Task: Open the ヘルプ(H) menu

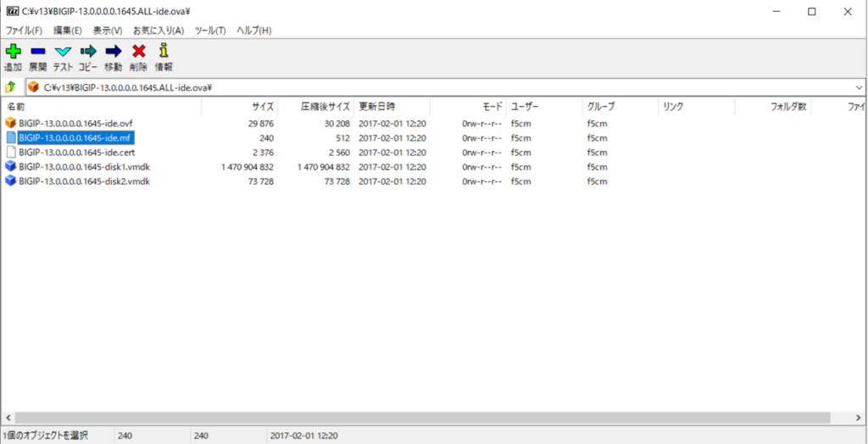Action: (254, 31)
